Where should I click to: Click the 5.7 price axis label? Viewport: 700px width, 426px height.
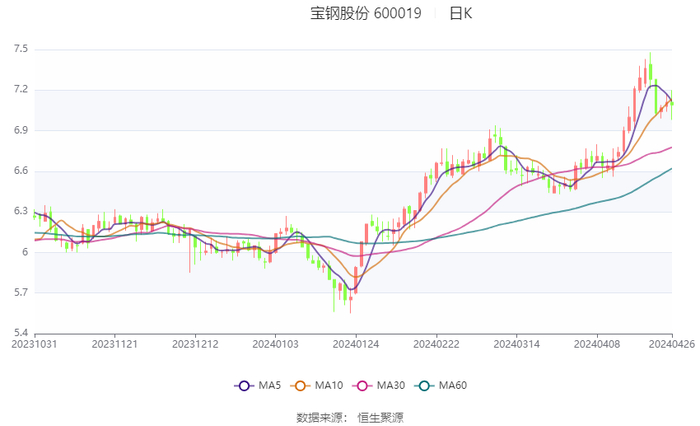click(x=21, y=292)
